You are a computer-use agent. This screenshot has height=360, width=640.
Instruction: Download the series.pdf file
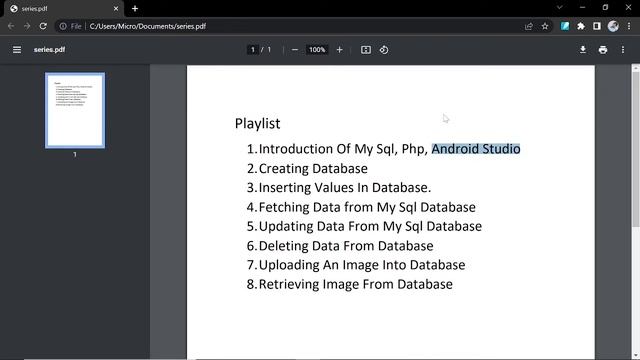tap(583, 50)
